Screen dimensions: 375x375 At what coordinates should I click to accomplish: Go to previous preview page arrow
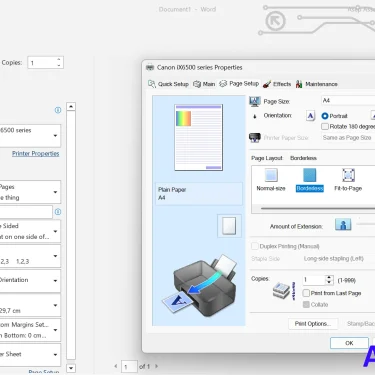116,366
